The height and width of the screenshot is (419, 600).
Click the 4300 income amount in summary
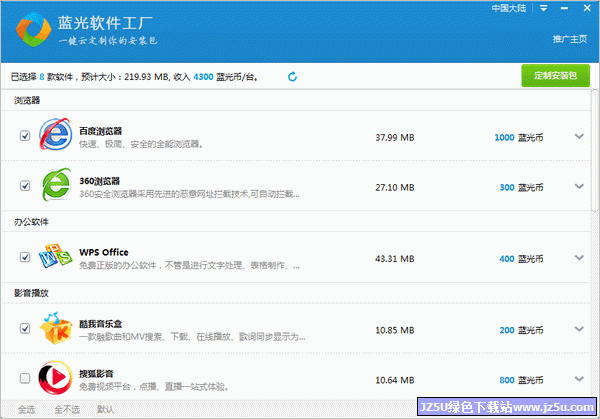tap(203, 77)
